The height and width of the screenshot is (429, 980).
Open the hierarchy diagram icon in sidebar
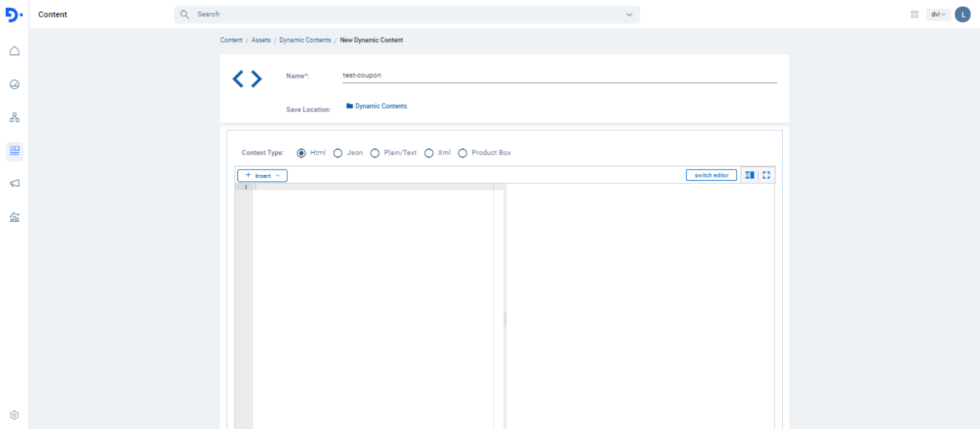pyautogui.click(x=14, y=118)
